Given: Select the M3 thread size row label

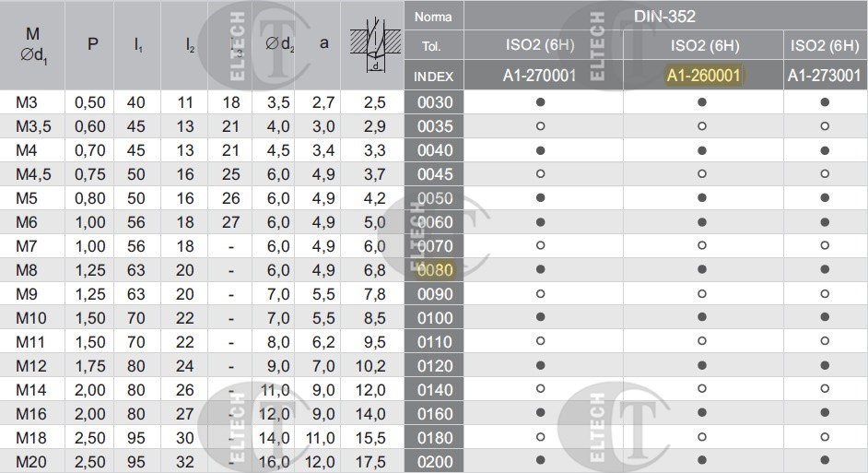Looking at the screenshot, I should coord(27,102).
